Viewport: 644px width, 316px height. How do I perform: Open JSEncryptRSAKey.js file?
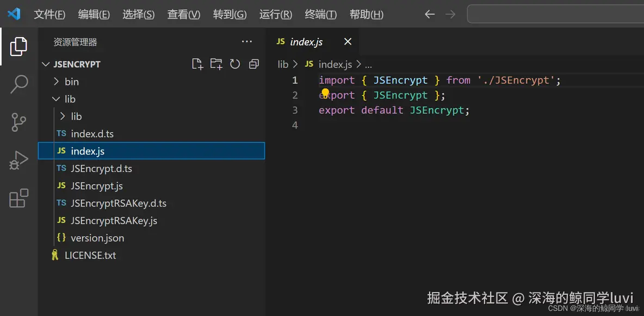(152, 220)
